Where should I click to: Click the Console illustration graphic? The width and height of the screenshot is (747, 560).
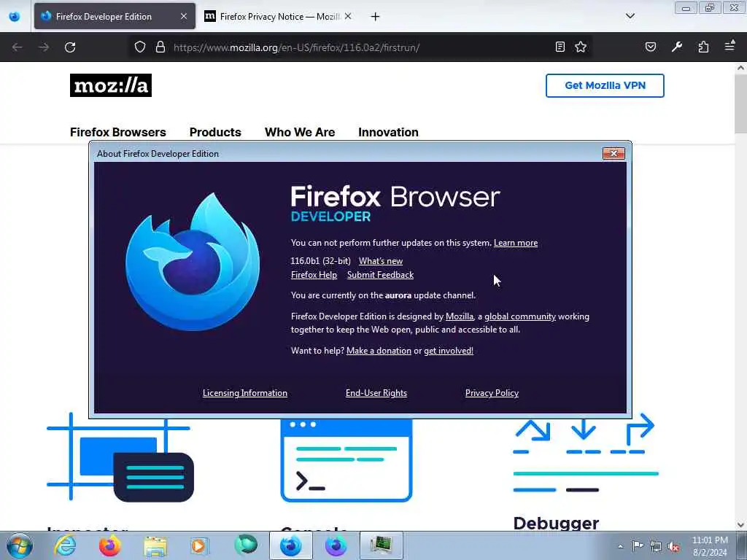tap(347, 460)
